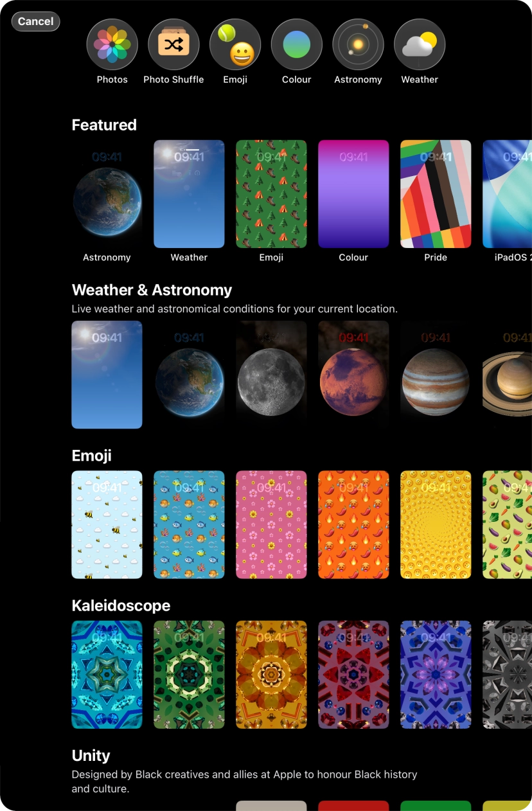Choose the blue violet Kaleidoscope wallpaper
Screen dimensions: 532x811
click(x=436, y=675)
